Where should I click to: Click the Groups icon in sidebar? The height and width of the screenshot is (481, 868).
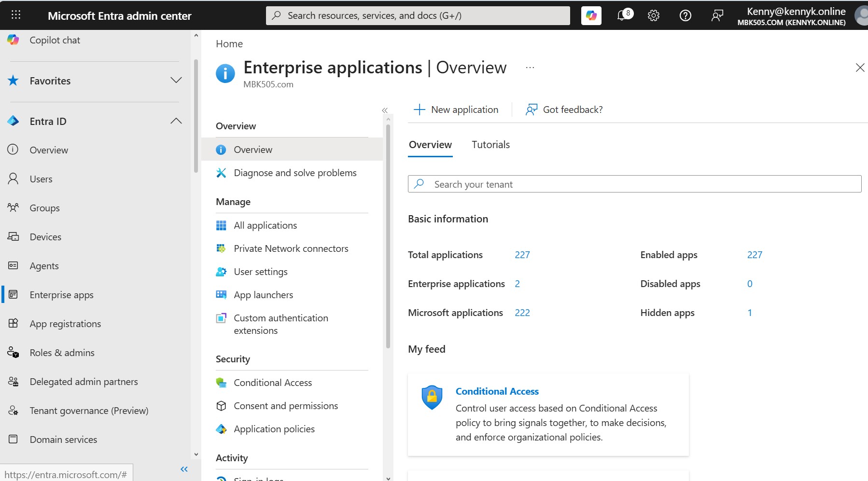[13, 208]
